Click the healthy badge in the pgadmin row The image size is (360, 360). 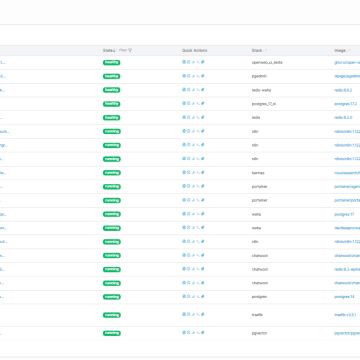pyautogui.click(x=111, y=76)
